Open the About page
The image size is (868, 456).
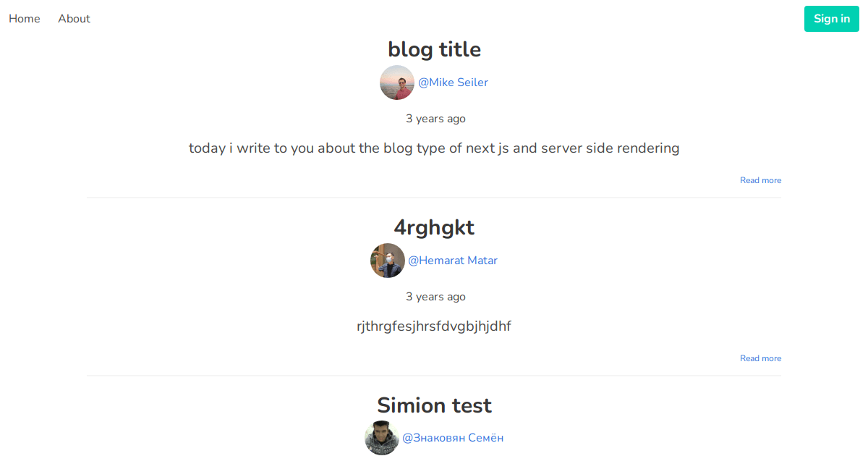tap(73, 18)
